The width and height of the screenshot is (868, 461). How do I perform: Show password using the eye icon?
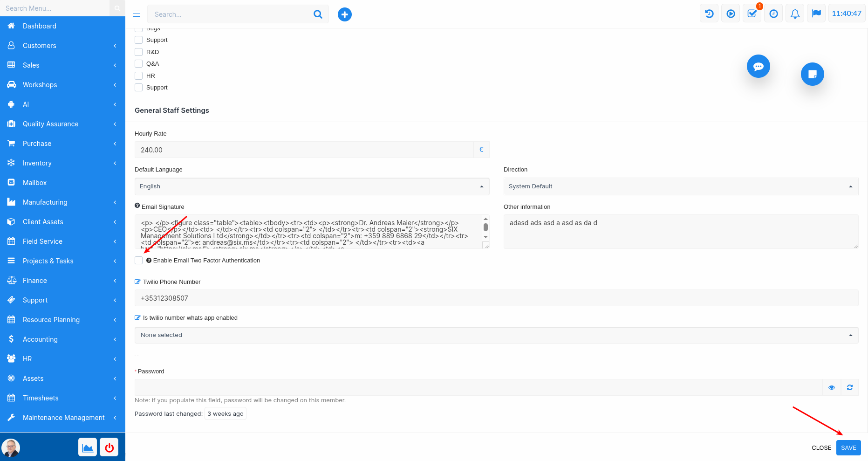(831, 387)
